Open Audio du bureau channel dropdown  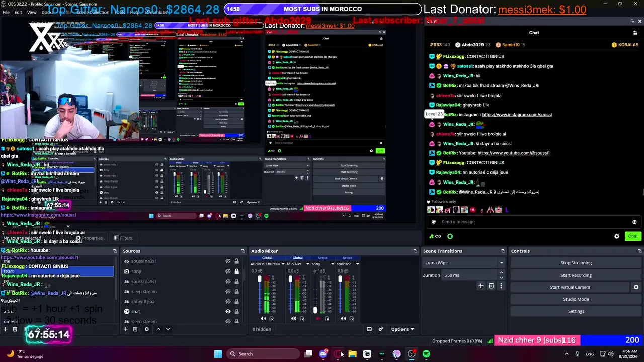283,264
